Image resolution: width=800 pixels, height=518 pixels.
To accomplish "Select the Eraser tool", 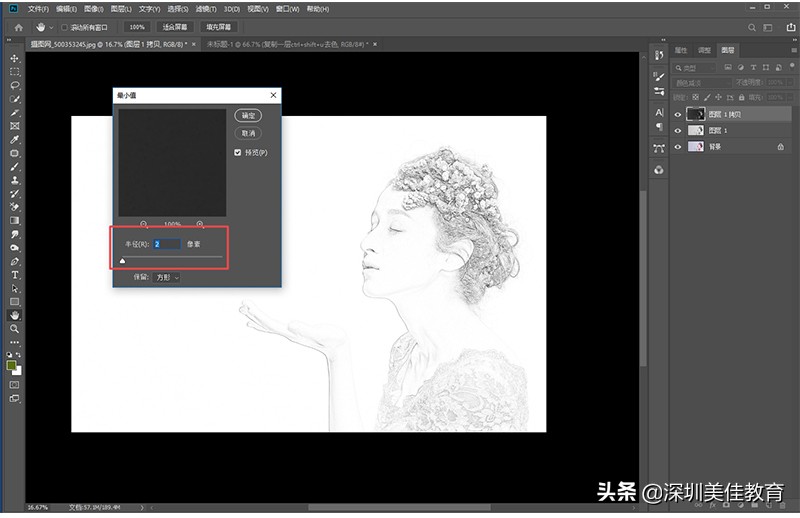I will coord(14,207).
